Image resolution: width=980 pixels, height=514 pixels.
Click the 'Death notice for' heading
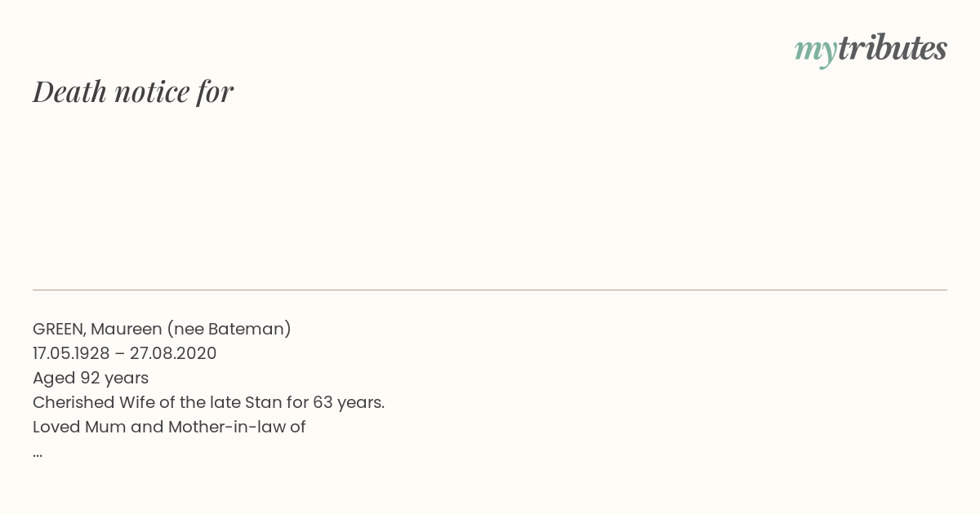[x=133, y=91]
